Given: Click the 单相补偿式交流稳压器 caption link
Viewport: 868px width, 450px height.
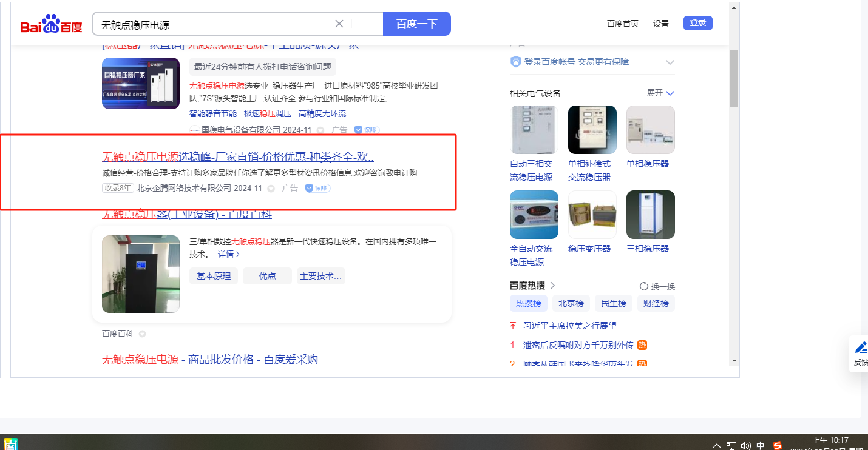Looking at the screenshot, I should point(589,170).
